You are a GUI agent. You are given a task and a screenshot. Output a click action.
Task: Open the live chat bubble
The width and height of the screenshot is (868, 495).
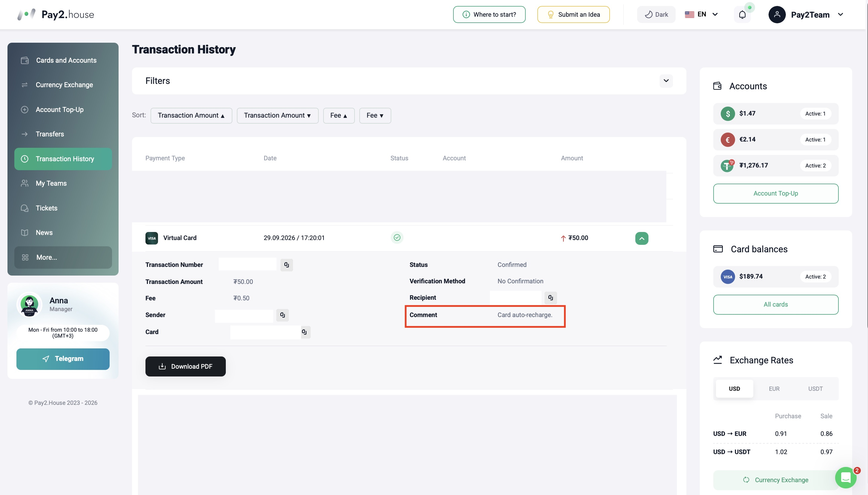click(x=846, y=477)
